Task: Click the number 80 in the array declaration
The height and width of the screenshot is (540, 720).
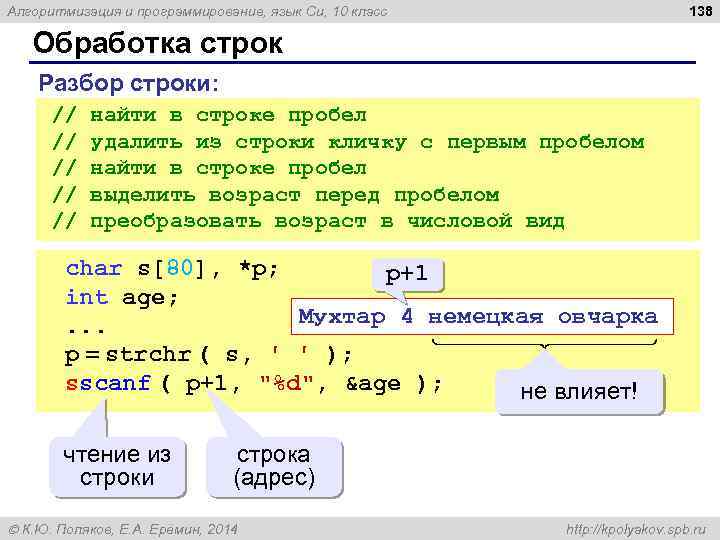Action: tap(180, 268)
